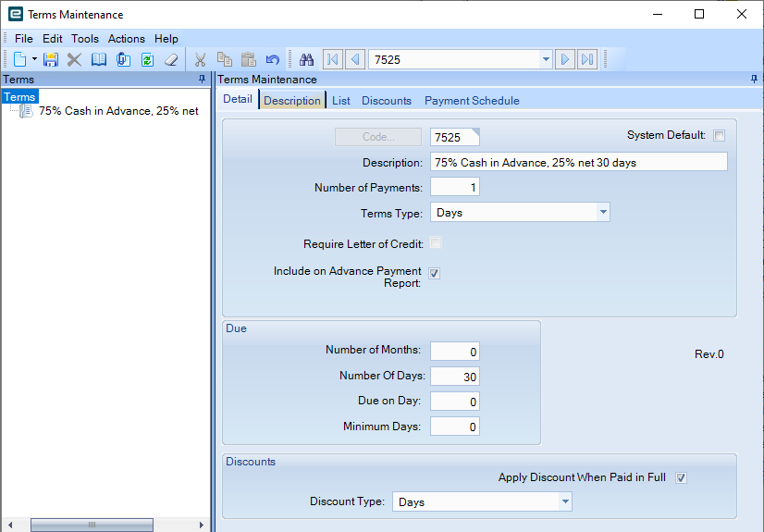Viewport: 764px width, 532px height.
Task: Click the Refresh icon with green arrows
Action: coord(147,59)
